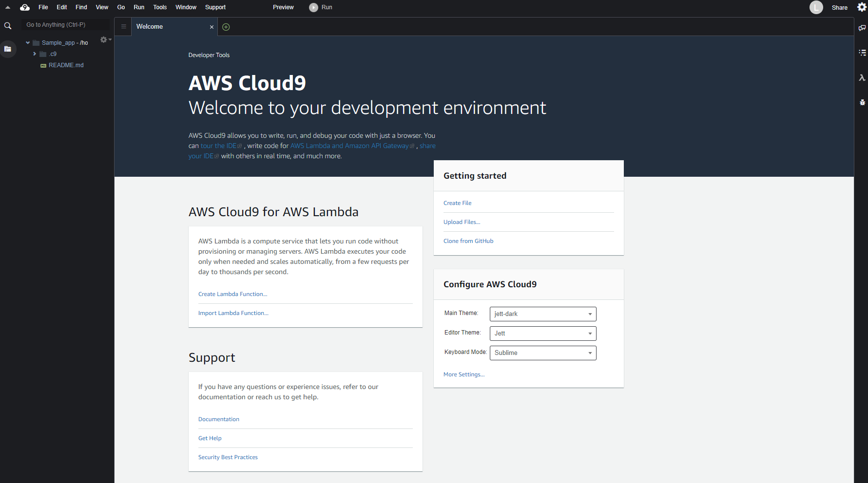Open the Find menu
The height and width of the screenshot is (483, 868).
point(81,7)
